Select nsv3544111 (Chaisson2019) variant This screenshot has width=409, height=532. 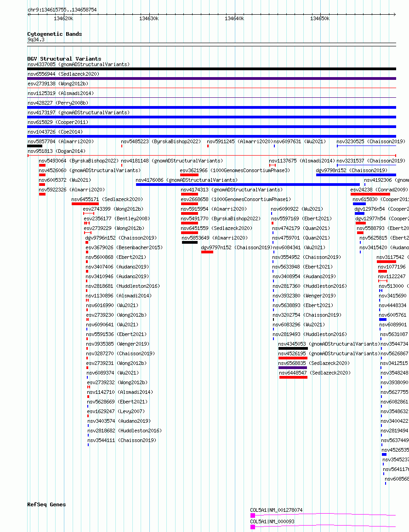[x=122, y=440]
